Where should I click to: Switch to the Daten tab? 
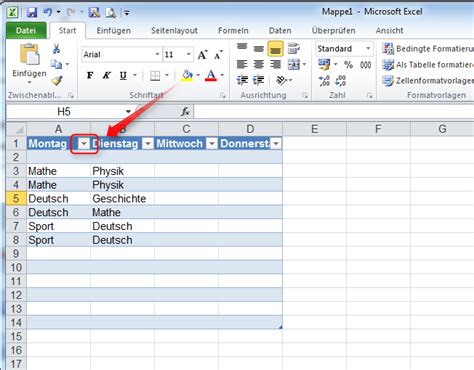(280, 31)
